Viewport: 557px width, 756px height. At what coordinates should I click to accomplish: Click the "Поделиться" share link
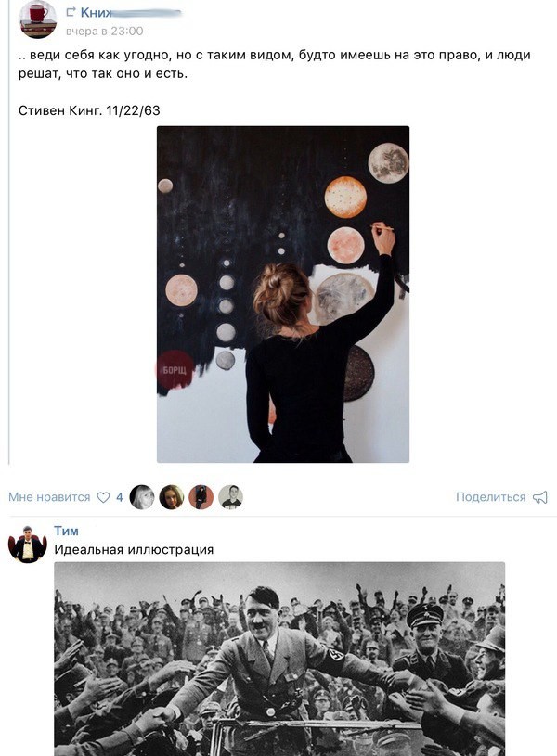(490, 497)
